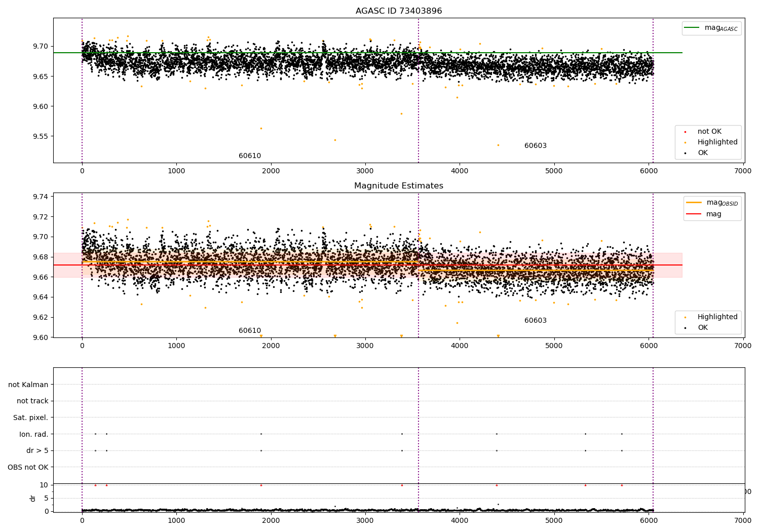Click the red 'mag' legend line
Screen dimensions: 760x532
[694, 214]
